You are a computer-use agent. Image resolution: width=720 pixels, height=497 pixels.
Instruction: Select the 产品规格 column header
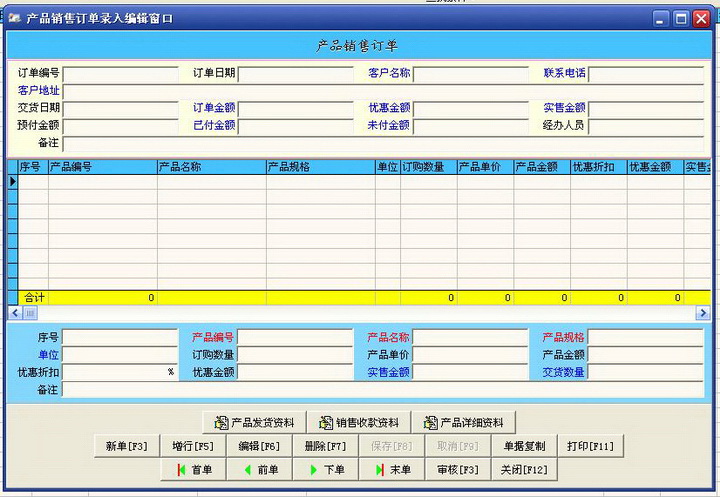(321, 167)
